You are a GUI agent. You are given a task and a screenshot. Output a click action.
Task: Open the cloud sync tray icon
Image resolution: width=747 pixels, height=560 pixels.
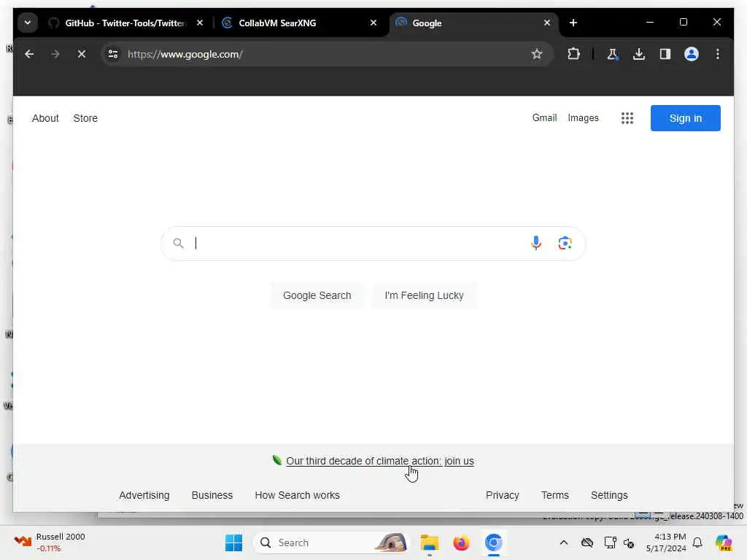(x=587, y=542)
